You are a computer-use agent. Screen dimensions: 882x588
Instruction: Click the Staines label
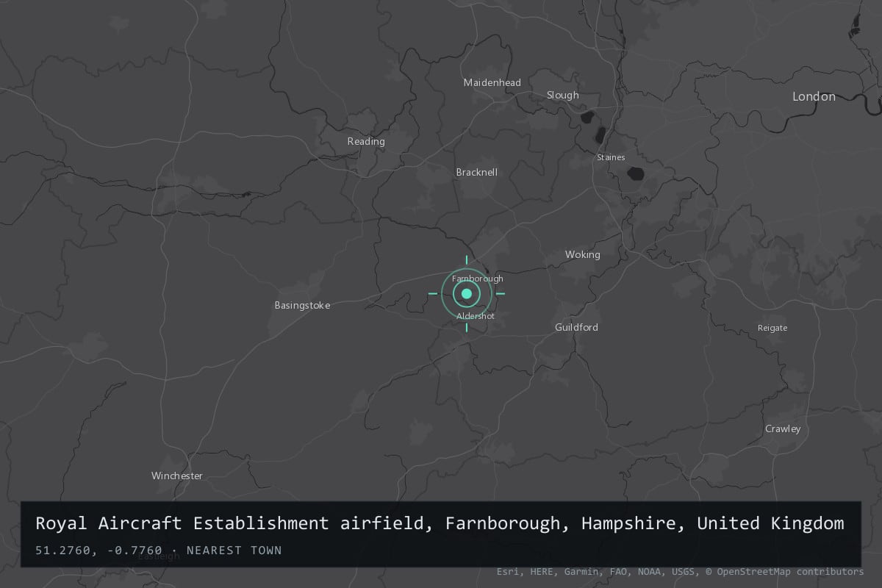[611, 157]
